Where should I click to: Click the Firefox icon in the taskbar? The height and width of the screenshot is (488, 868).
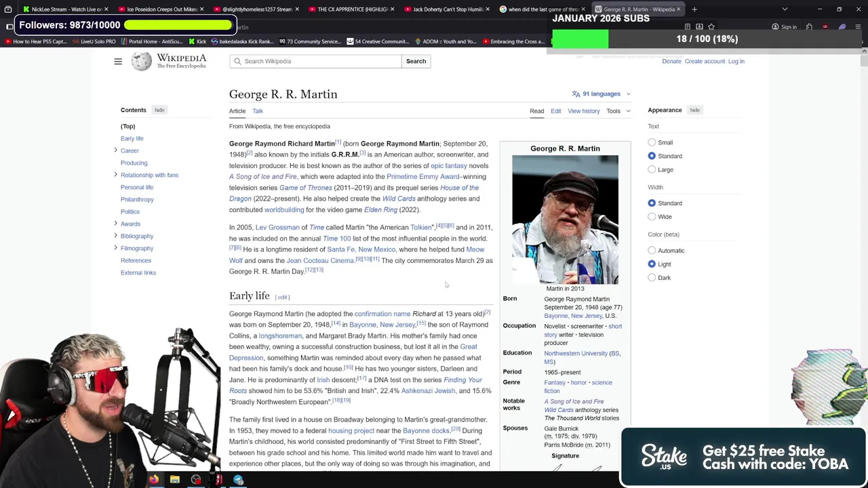pyautogui.click(x=154, y=480)
